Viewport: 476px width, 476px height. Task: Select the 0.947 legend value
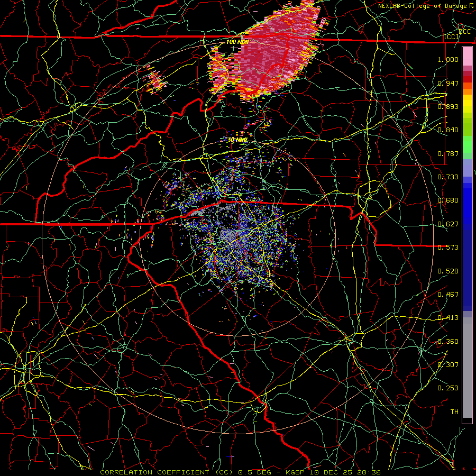448,83
